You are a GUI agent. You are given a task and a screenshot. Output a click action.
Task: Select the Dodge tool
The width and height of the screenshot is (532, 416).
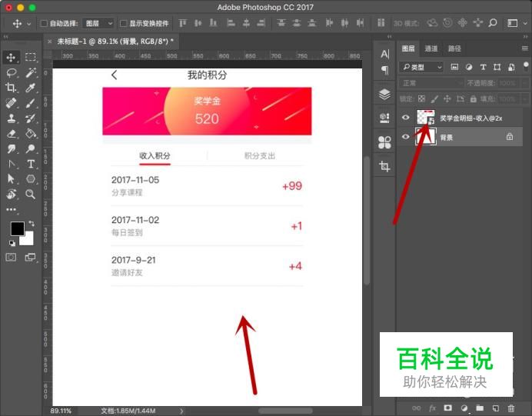(x=31, y=148)
